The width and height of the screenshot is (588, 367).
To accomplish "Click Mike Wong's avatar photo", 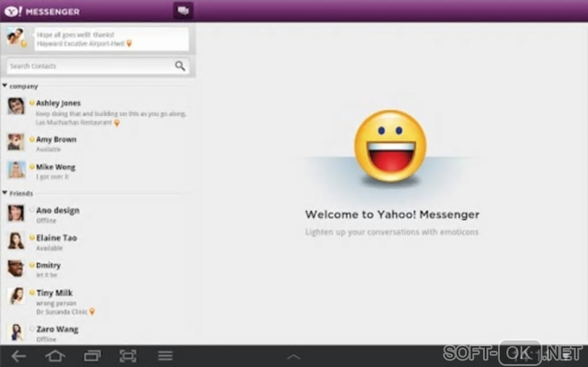I will point(16,170).
